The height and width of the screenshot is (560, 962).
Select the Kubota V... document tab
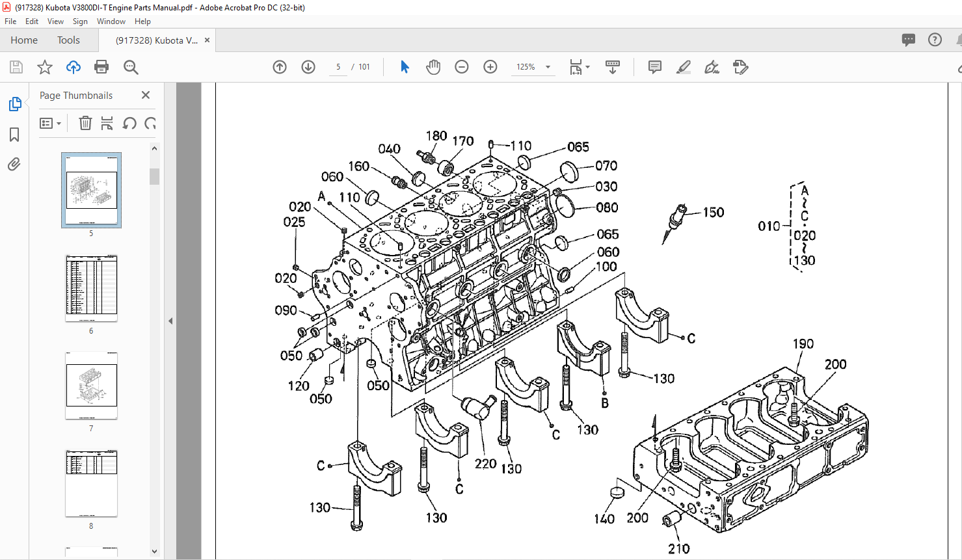(157, 40)
